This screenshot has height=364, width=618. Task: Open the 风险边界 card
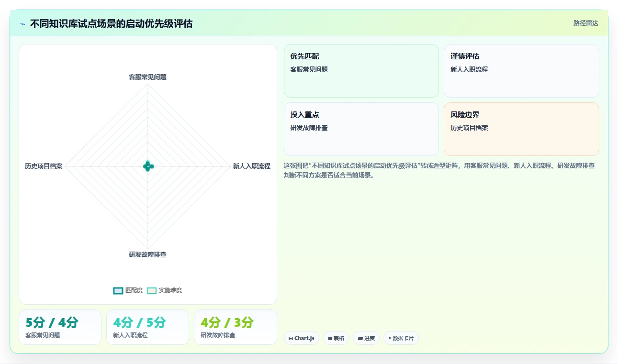pos(521,129)
